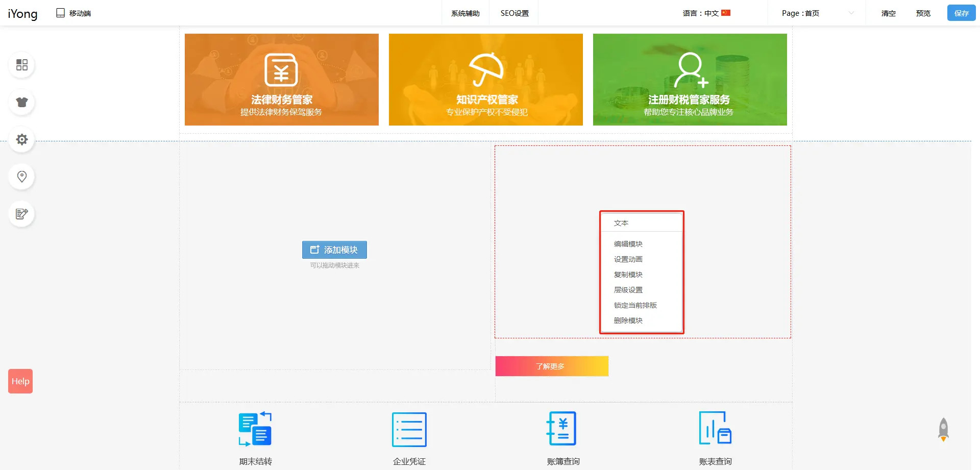Click the gradient 了解更多 button

coord(551,366)
